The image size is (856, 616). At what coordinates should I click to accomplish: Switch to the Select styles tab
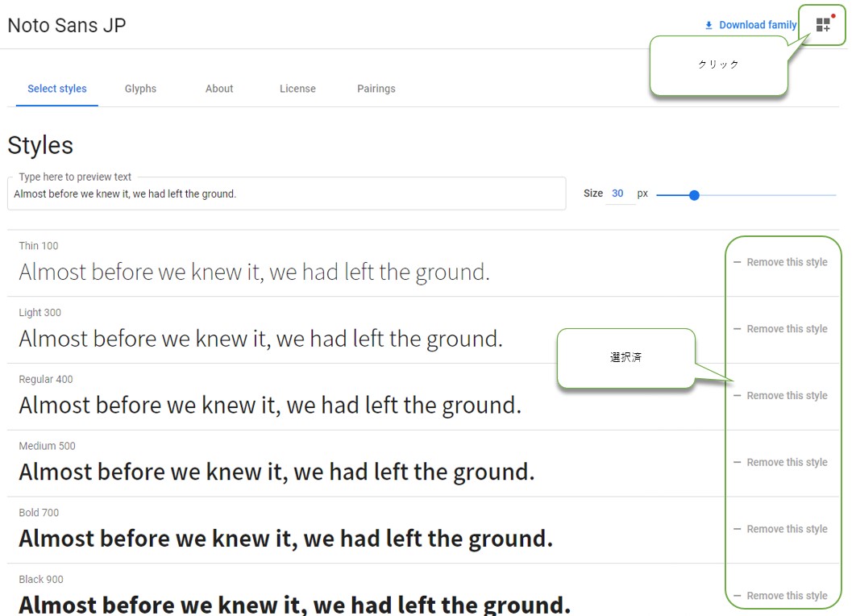[57, 89]
